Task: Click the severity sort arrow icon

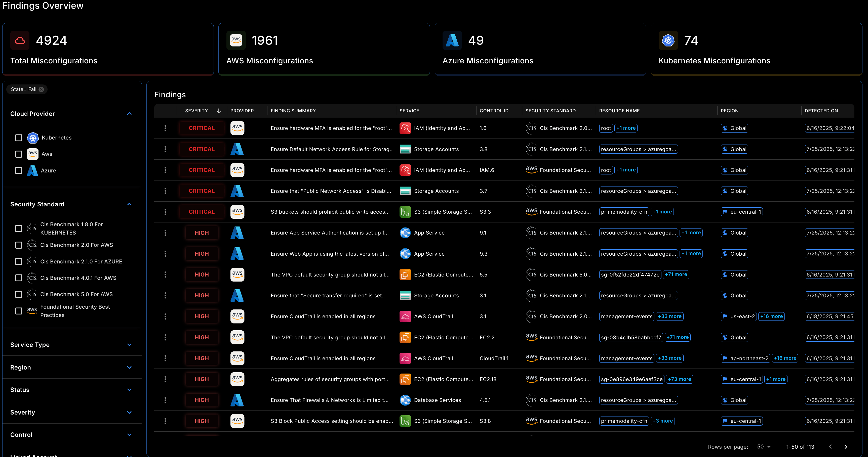Action: [x=219, y=111]
